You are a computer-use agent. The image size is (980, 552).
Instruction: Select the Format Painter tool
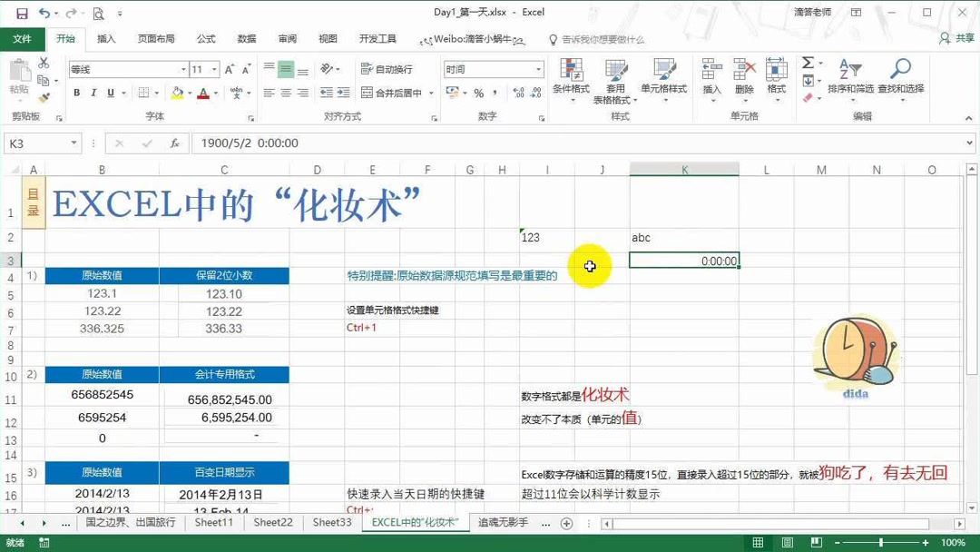click(42, 95)
